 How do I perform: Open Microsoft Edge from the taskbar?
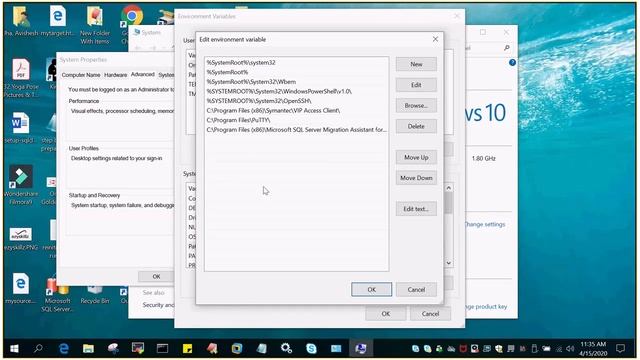pyautogui.click(x=64, y=349)
